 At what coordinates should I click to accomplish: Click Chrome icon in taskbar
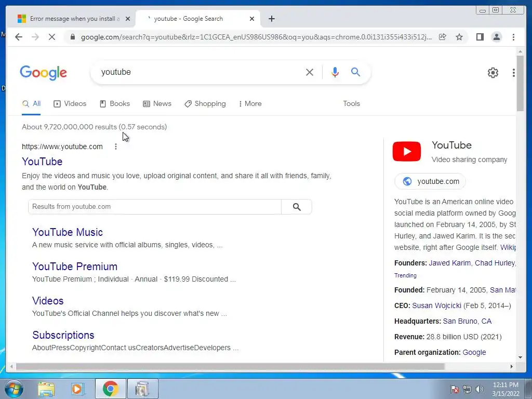click(110, 389)
